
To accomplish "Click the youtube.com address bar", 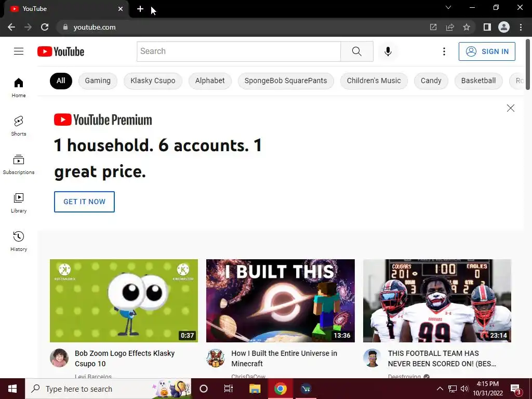I will point(244,27).
